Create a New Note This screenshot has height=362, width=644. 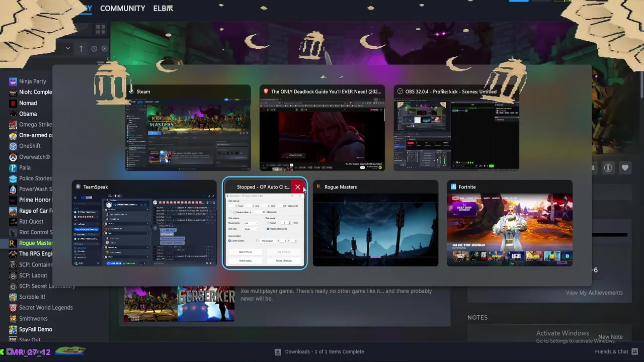tap(610, 337)
